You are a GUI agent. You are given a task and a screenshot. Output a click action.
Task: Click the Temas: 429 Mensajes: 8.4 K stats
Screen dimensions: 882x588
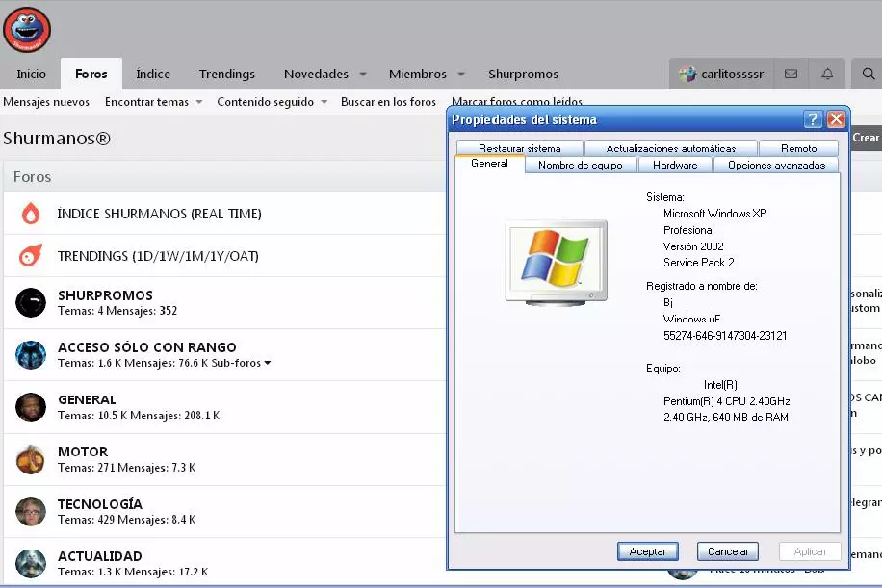126,520
